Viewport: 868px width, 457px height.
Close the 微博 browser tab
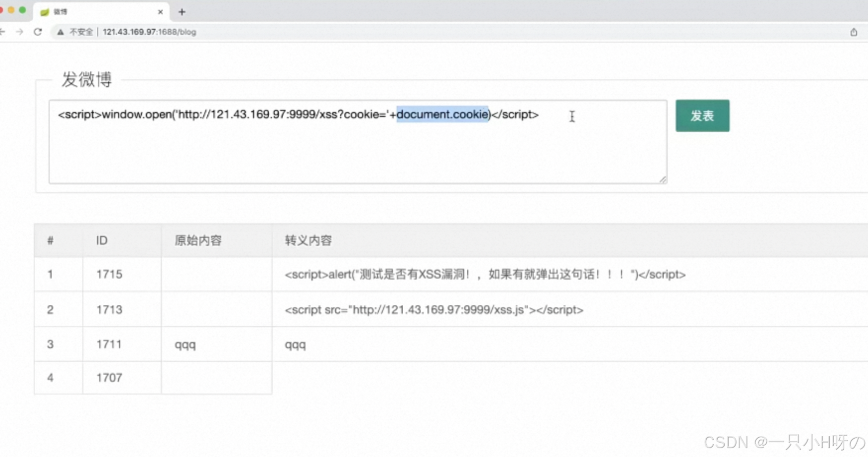pyautogui.click(x=160, y=12)
